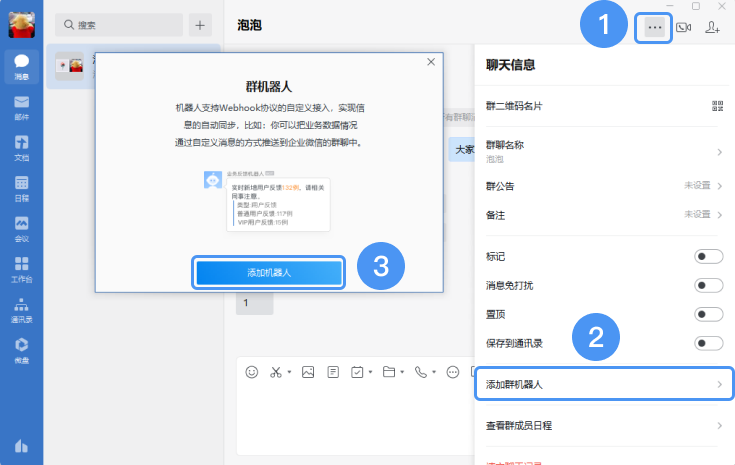
Task: Open the 邮件 (Mail) sidebar section
Action: [x=21, y=106]
